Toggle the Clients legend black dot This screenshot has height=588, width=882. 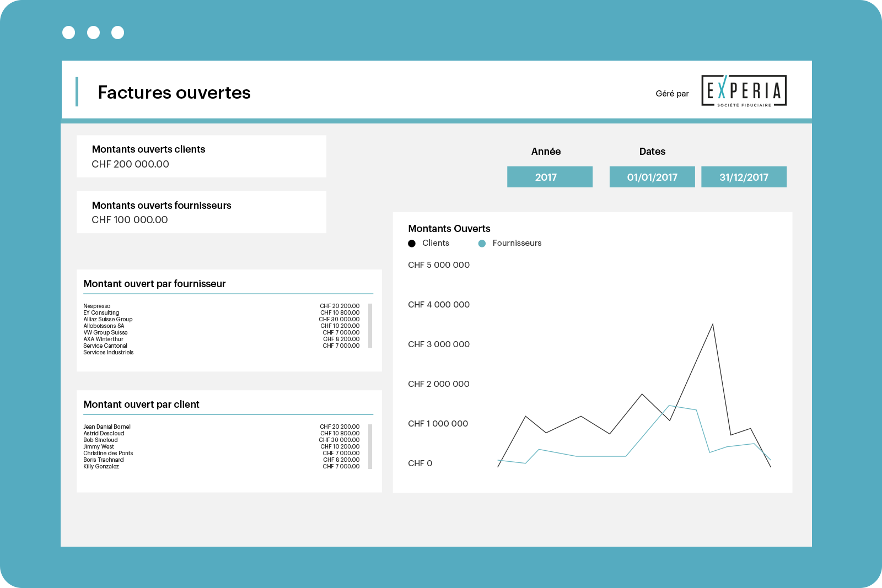click(x=412, y=244)
